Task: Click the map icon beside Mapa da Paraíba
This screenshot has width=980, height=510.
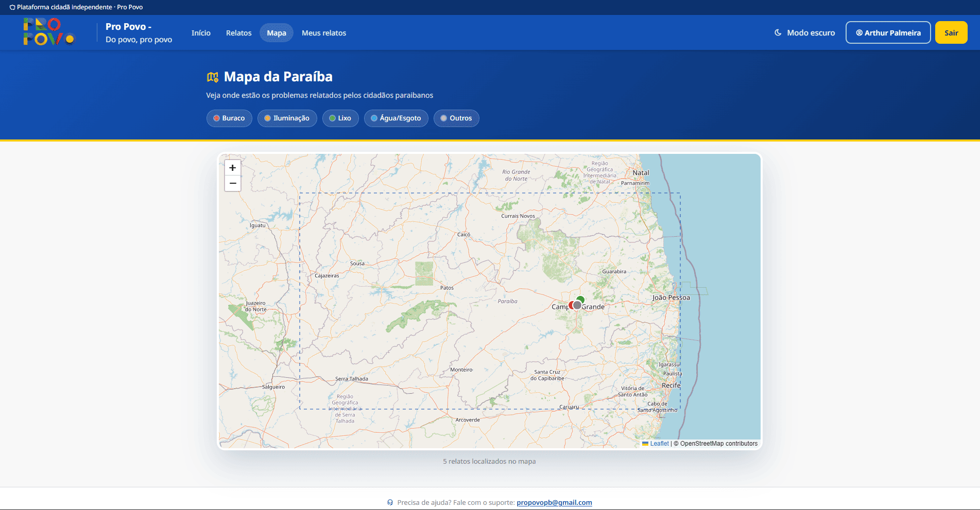Action: [x=213, y=77]
